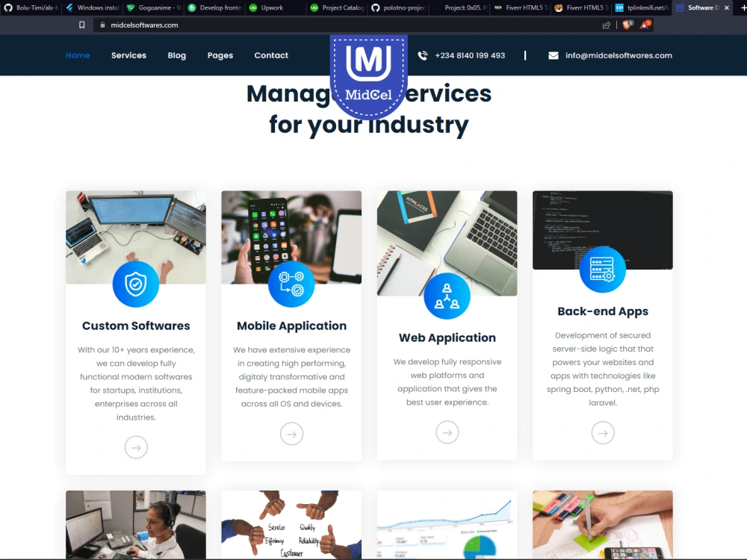Image resolution: width=747 pixels, height=560 pixels.
Task: Switch to the Project: 0x05 tab
Action: click(459, 7)
